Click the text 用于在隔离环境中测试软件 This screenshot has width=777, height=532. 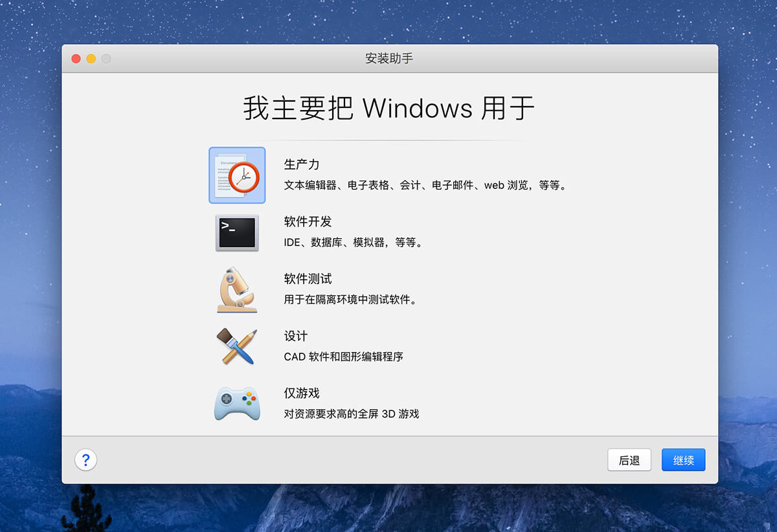[x=350, y=300]
